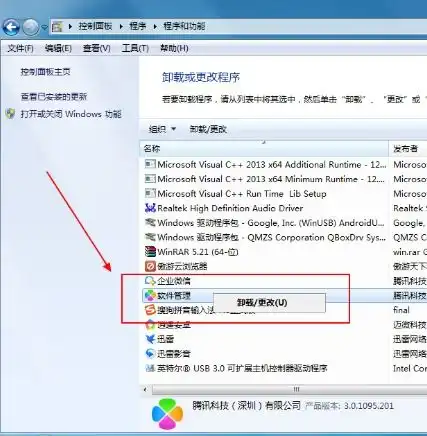
Task: Select the WinRAR 5.21 icon
Action: point(150,252)
